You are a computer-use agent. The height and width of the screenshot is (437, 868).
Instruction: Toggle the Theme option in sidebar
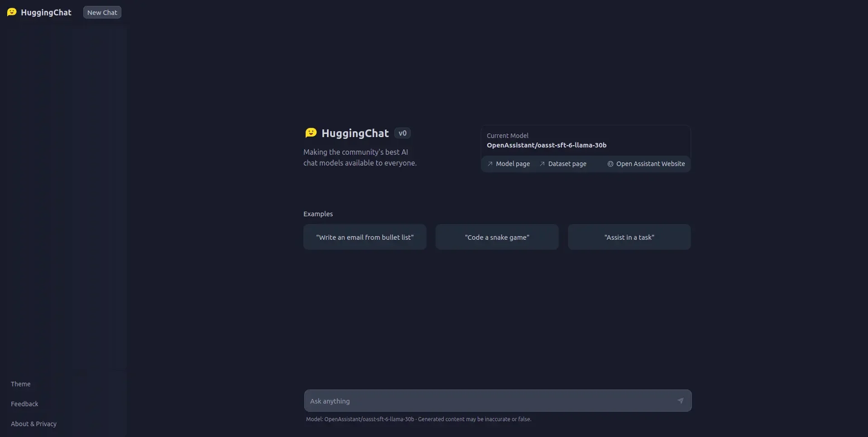pos(21,384)
